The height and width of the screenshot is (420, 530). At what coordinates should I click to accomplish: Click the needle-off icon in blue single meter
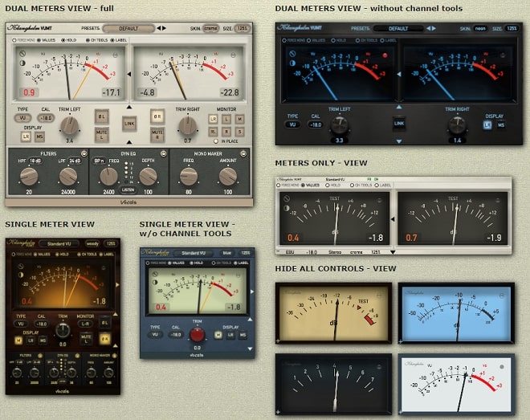tap(155, 274)
